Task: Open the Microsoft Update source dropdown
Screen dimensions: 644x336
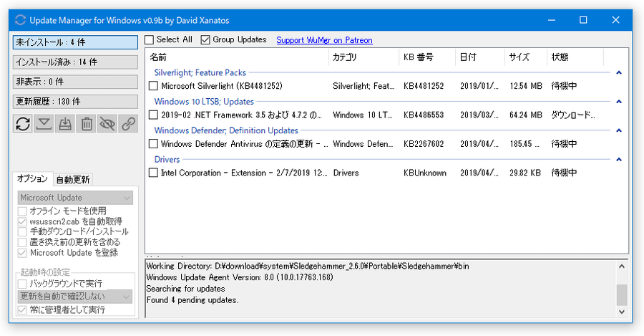Action: point(75,198)
